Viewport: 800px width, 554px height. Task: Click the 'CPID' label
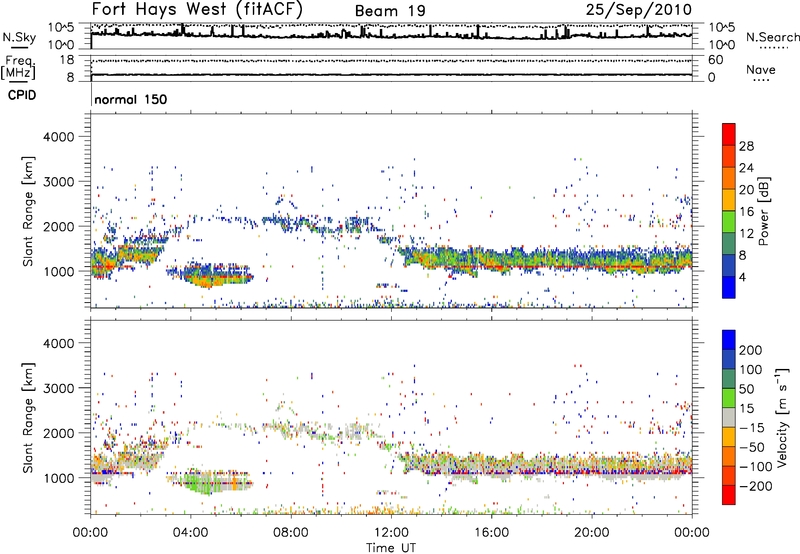coord(22,95)
